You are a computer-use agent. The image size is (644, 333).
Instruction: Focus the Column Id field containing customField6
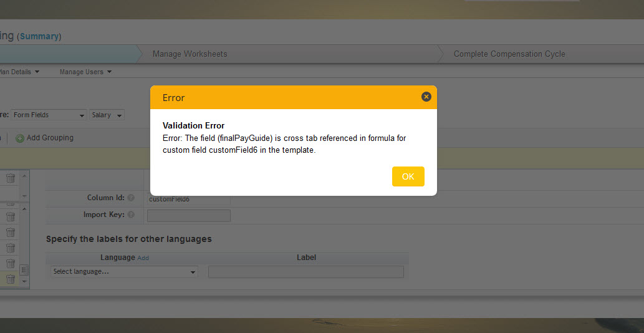pos(189,200)
